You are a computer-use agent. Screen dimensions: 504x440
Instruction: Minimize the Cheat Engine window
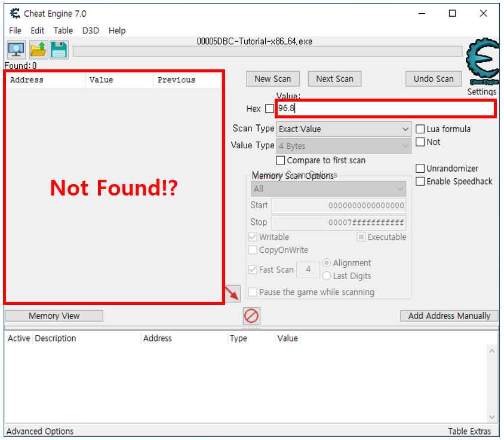(422, 14)
